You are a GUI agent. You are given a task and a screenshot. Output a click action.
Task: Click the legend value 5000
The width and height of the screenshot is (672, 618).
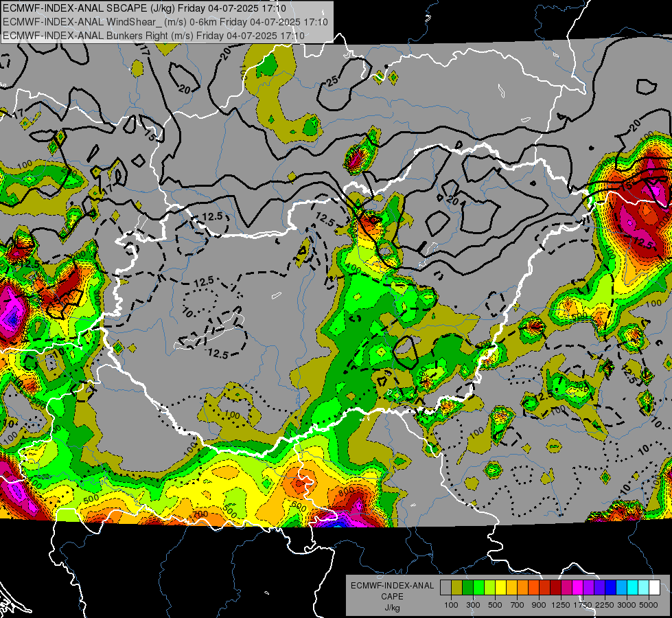pyautogui.click(x=649, y=605)
